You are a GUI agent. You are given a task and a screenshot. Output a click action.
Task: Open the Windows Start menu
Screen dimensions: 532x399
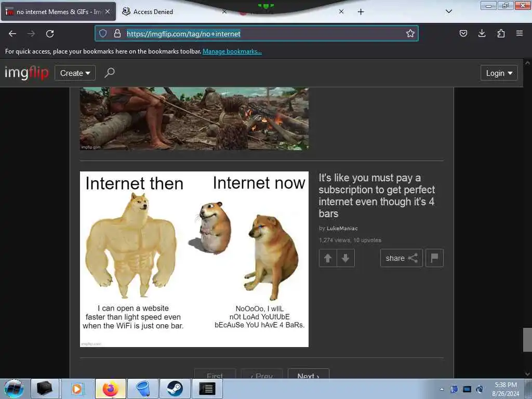(14, 389)
